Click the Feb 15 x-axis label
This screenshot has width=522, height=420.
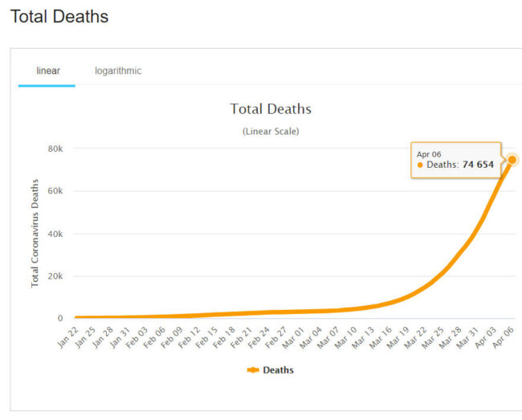tap(206, 337)
